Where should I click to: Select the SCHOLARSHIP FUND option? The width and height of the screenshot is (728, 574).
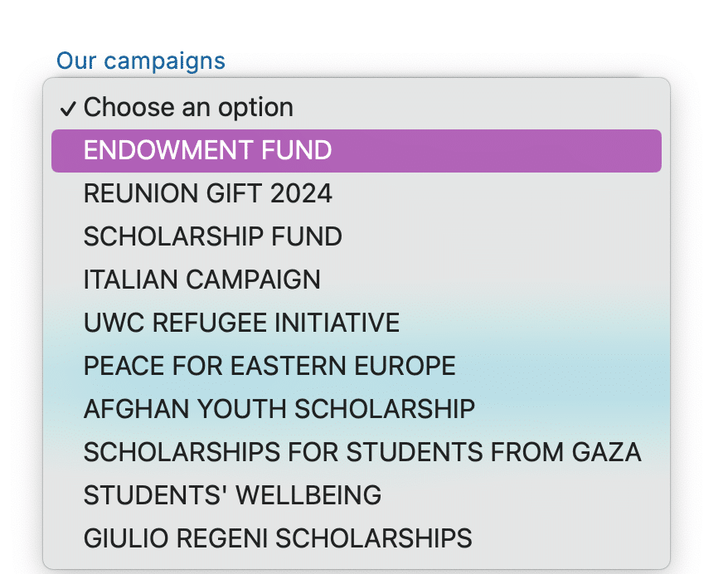[211, 236]
